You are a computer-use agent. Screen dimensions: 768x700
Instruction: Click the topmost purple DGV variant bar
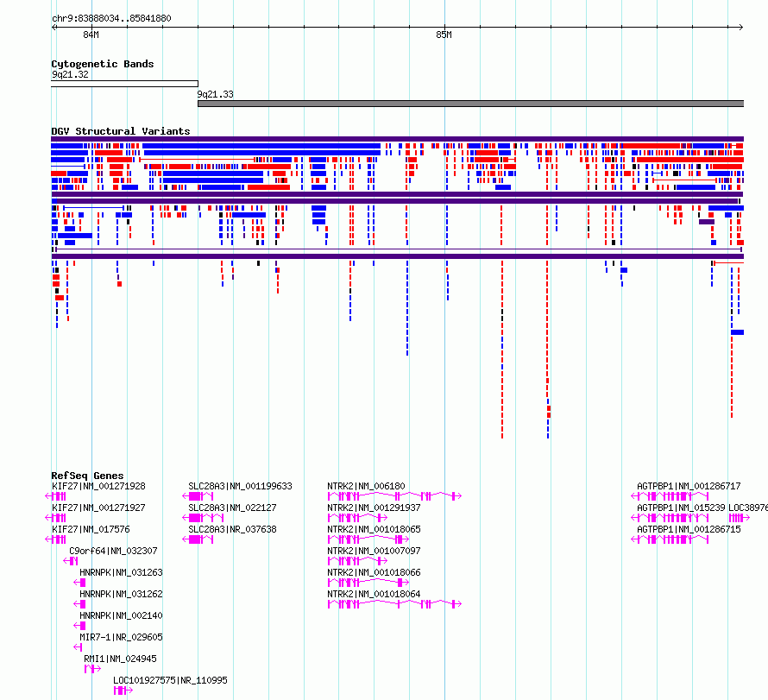tap(397, 139)
